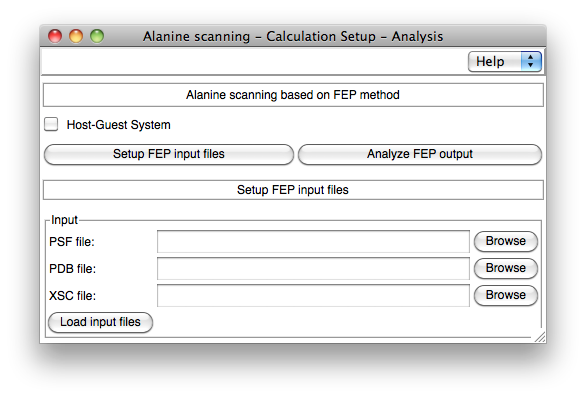
Task: Enable the Host-Guest System checkbox
Action: [x=51, y=124]
